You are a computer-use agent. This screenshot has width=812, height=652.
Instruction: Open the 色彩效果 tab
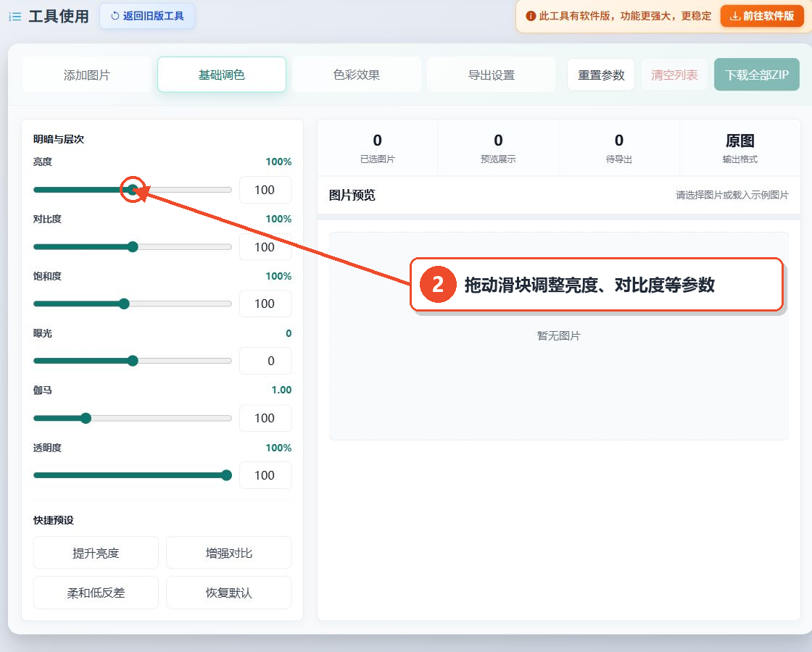click(x=356, y=75)
